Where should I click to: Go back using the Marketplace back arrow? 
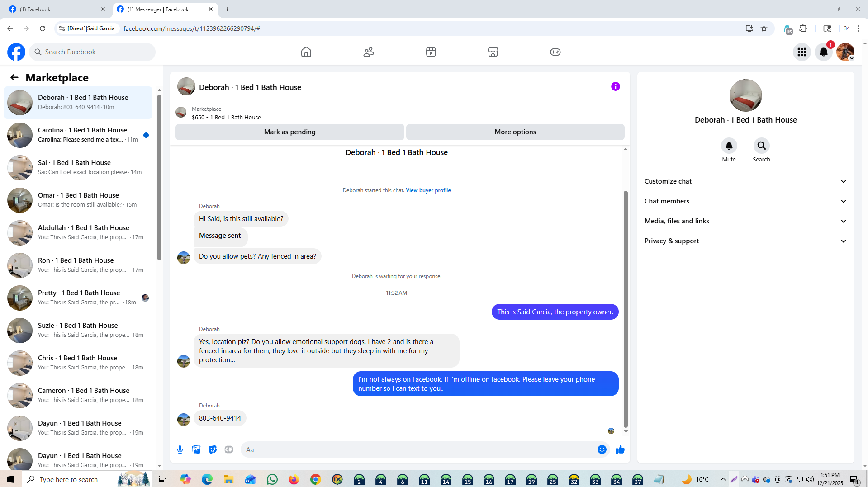pyautogui.click(x=14, y=78)
